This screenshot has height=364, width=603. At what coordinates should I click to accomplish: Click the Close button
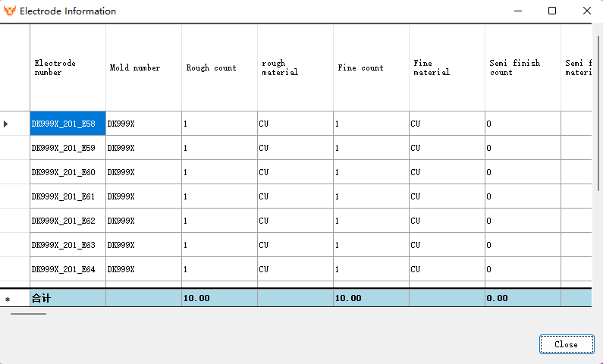[566, 344]
